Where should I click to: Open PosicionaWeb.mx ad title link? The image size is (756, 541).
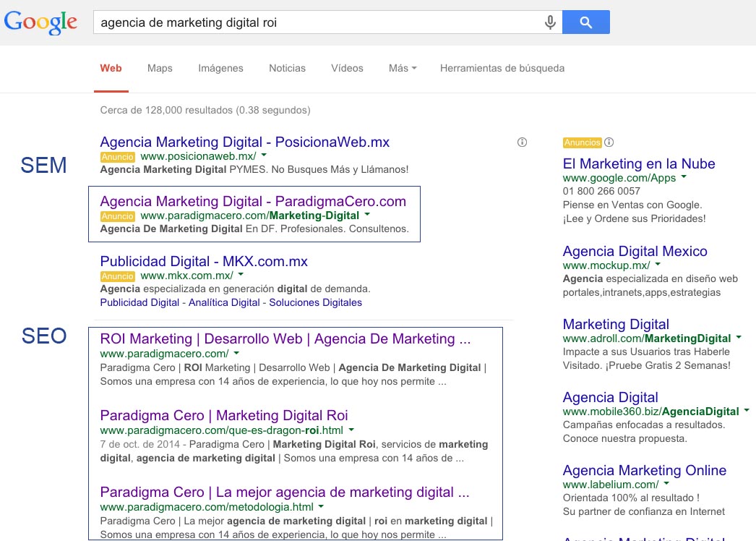(244, 142)
